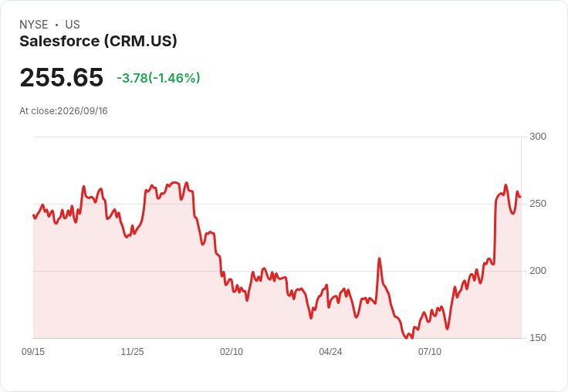
Task: Click the chart's lowest point near 150
Action: coord(406,338)
